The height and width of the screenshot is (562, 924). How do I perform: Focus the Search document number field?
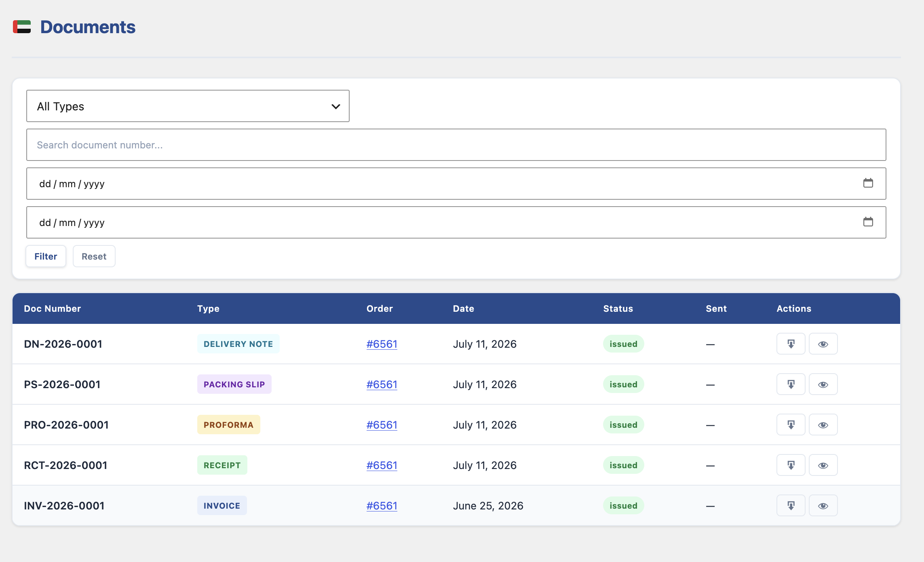(456, 145)
